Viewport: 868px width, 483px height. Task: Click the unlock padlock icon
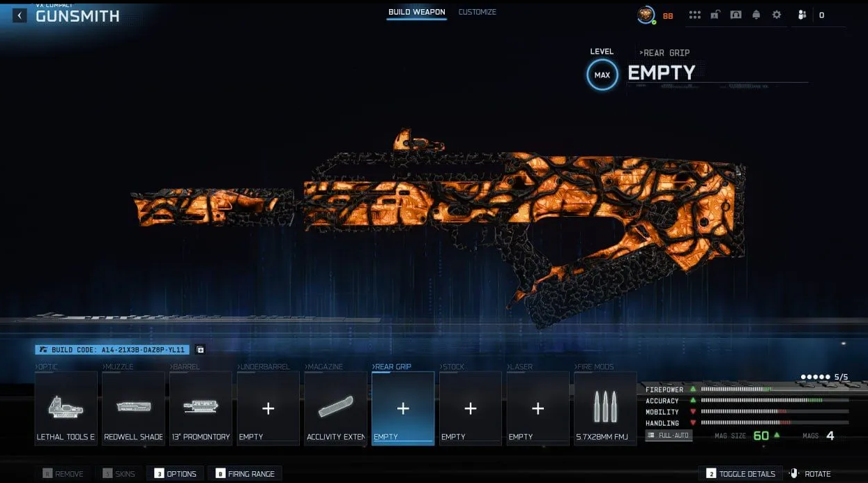coord(715,15)
